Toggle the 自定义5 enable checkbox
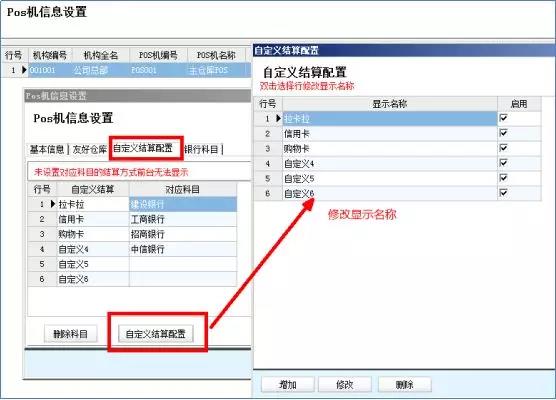Screen dimensions: 556x400 (503, 178)
